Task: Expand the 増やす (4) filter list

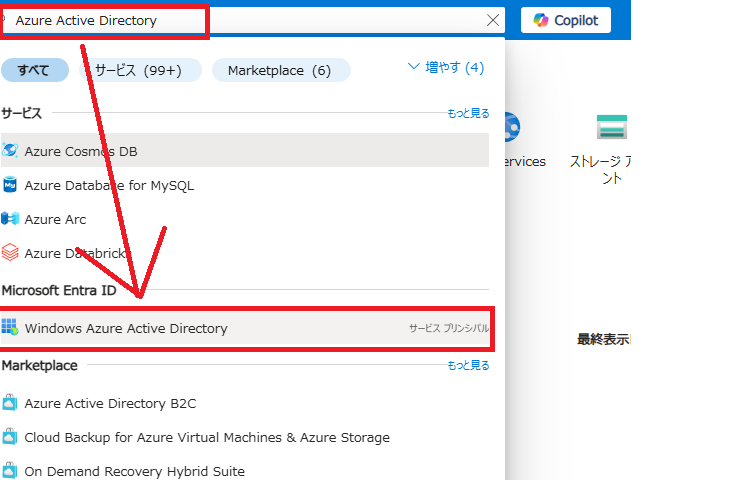Action: point(446,67)
